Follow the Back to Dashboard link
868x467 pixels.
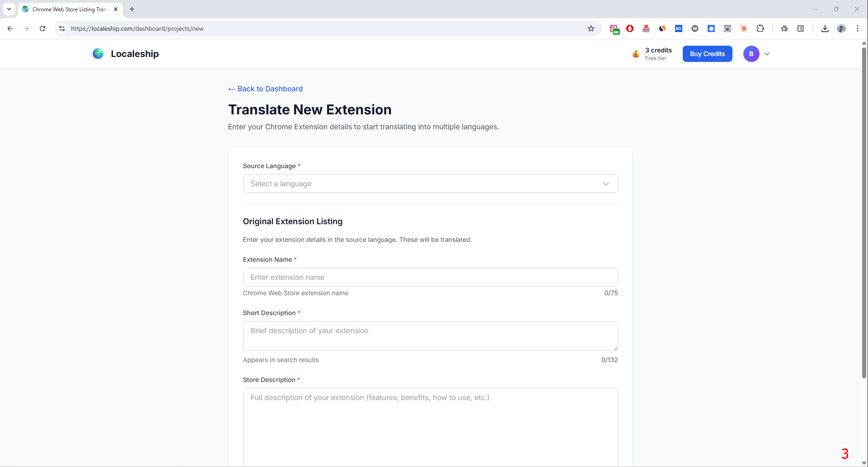[265, 89]
